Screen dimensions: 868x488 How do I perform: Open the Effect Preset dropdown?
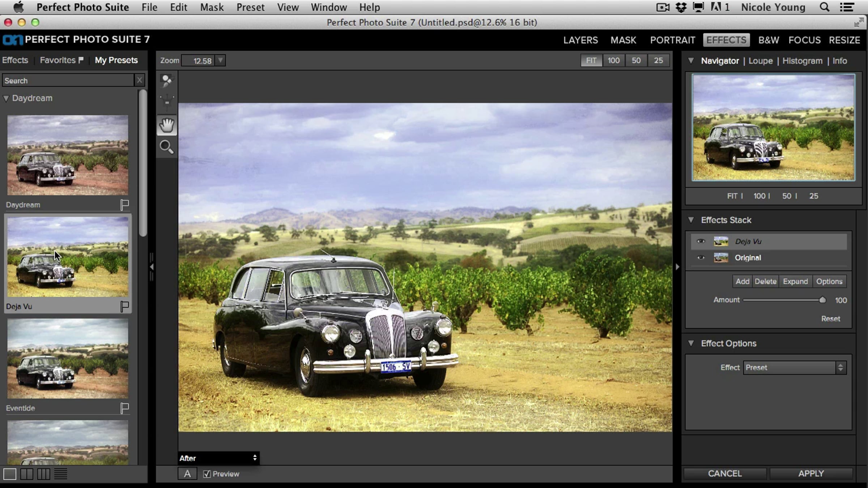click(795, 368)
